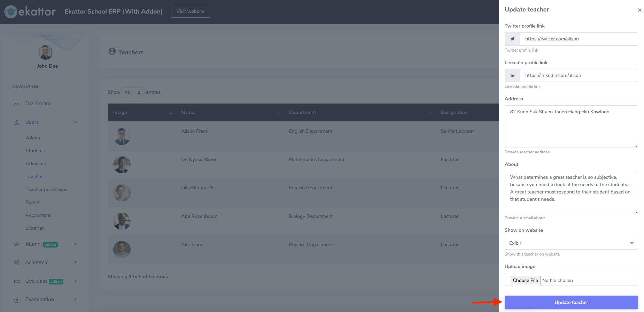Click the Live class camera icon

[17, 281]
